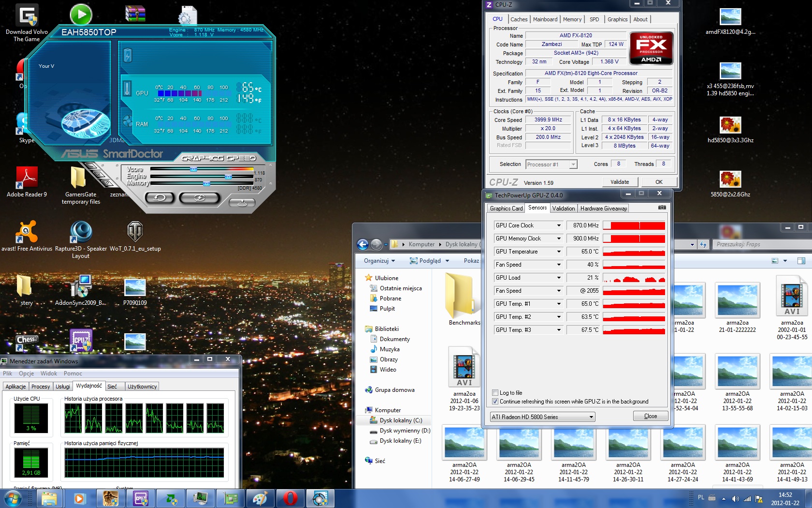Click GPU-Z camera screenshot icon

(662, 208)
